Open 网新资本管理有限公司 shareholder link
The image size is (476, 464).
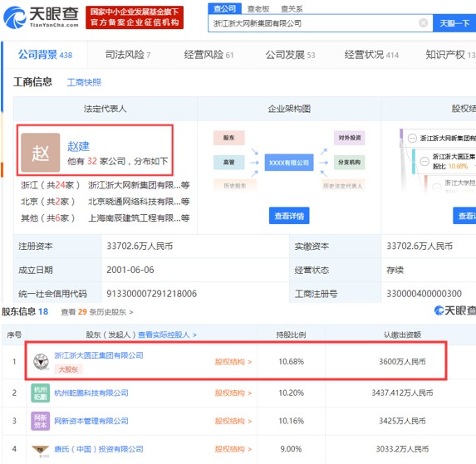point(91,421)
